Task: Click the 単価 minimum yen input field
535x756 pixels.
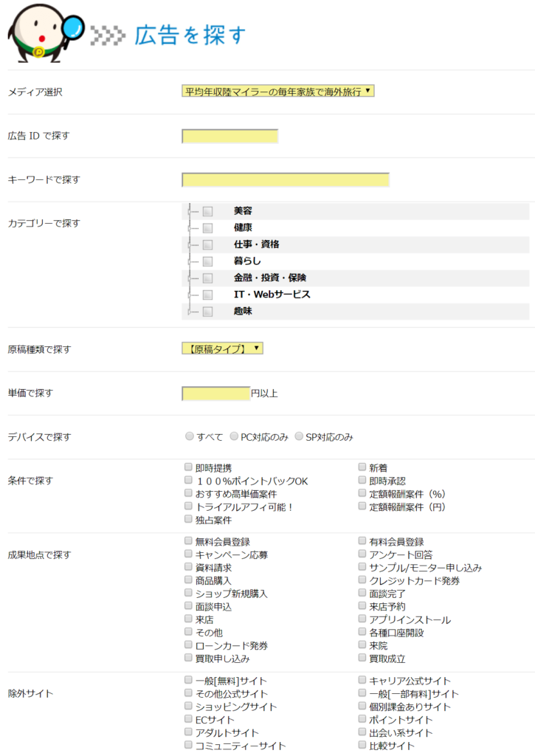Action: [x=215, y=394]
